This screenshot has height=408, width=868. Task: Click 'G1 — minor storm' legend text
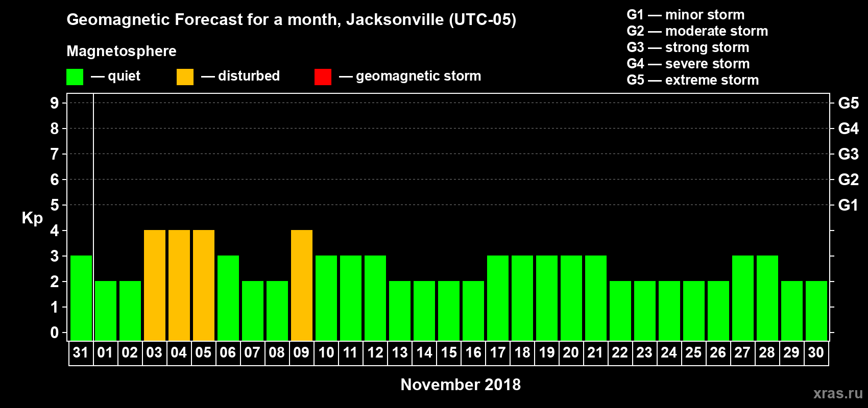[x=686, y=15]
